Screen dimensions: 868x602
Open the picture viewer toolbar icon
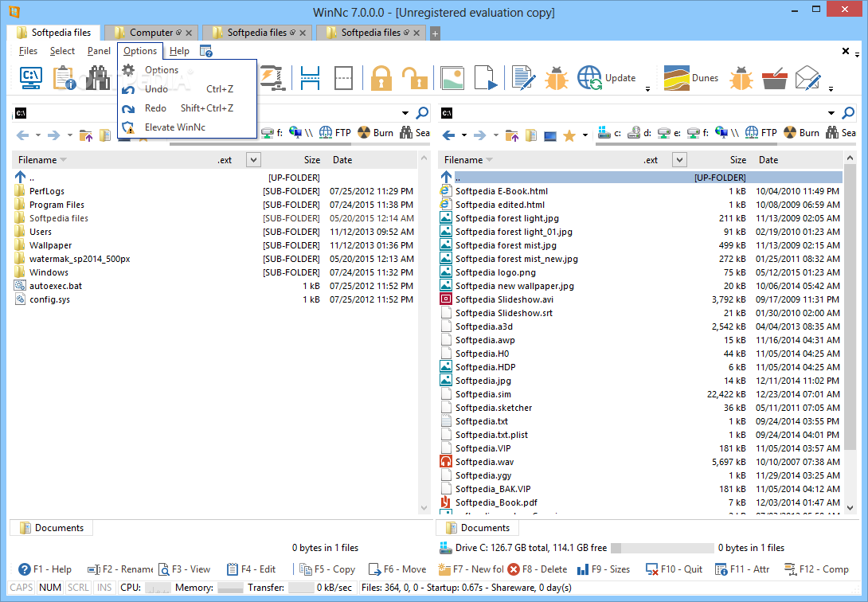[x=452, y=78]
